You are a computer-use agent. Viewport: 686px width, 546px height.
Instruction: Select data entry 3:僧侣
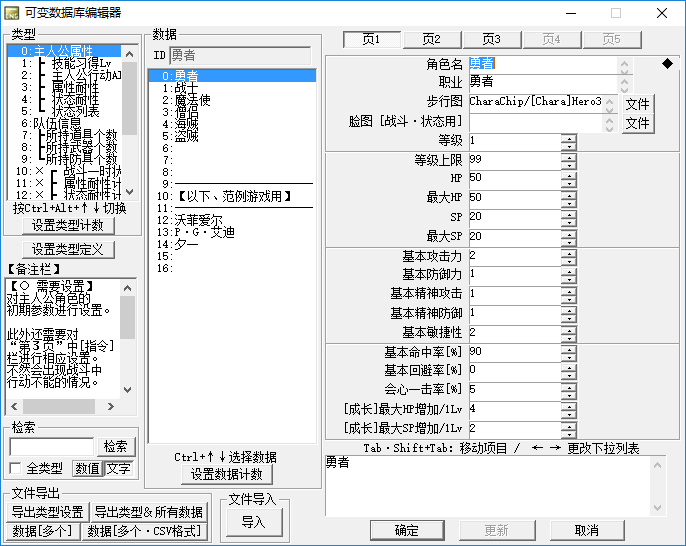[x=232, y=112]
